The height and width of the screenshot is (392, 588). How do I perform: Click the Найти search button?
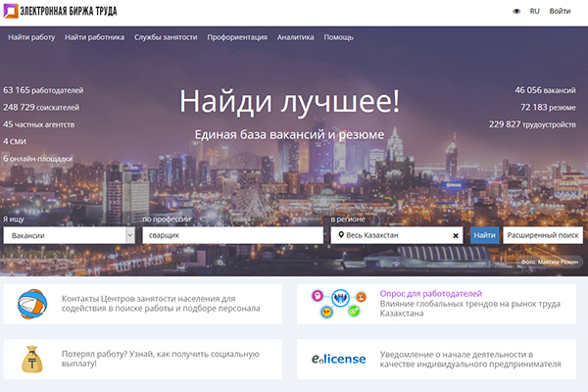[x=484, y=235]
